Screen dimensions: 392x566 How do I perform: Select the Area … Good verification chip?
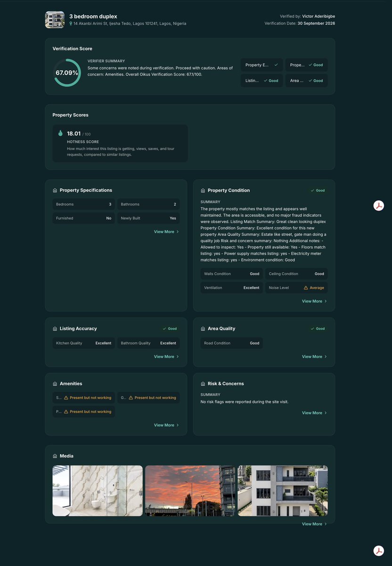307,81
